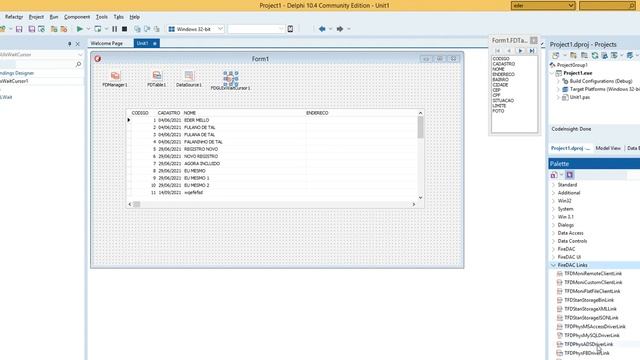
Task: Expand the Standard palette category
Action: [553, 185]
